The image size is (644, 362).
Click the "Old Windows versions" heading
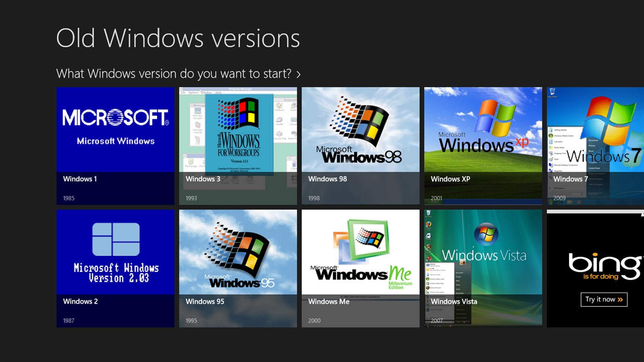point(178,38)
